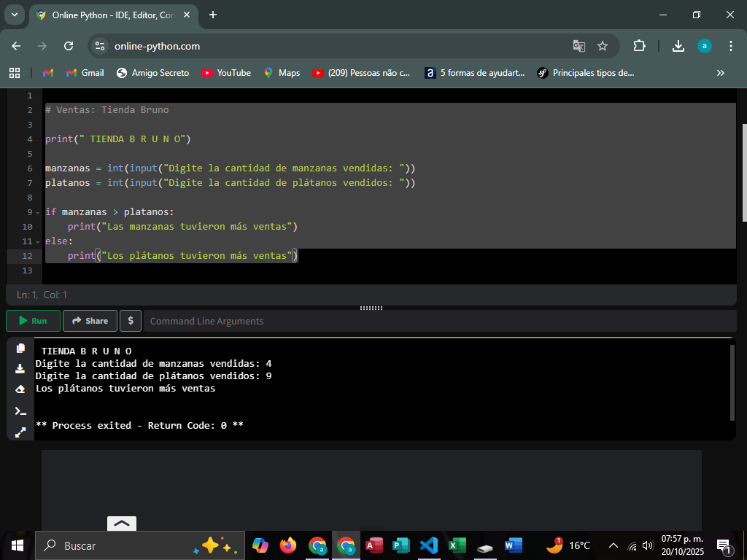The image size is (747, 560).
Task: Open Visual Studio Code from the taskbar
Action: [x=429, y=545]
